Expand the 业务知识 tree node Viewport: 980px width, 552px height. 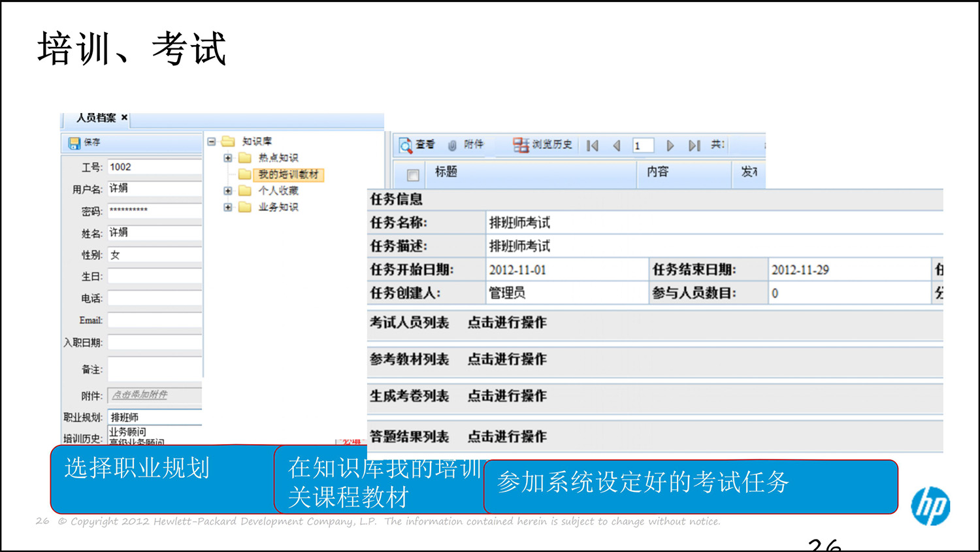click(227, 207)
